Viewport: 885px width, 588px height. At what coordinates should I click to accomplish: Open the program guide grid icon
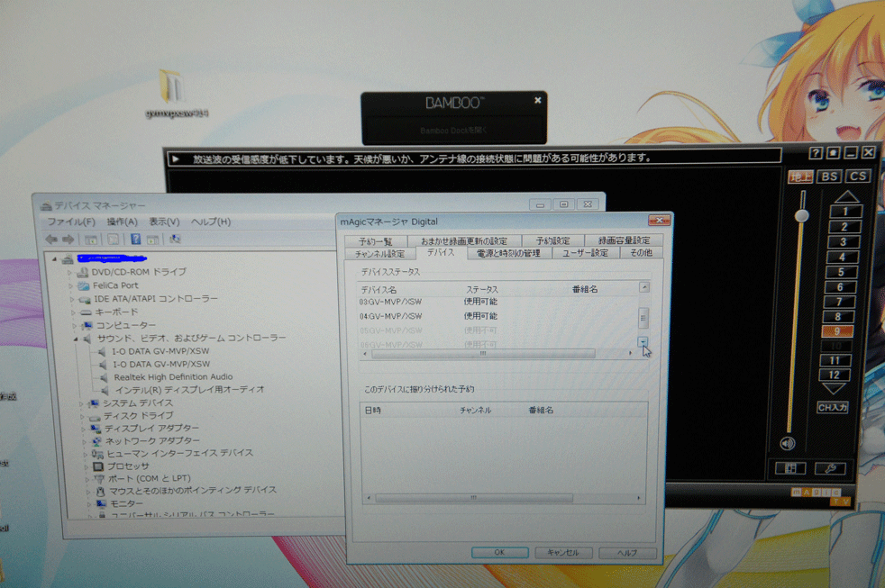(x=790, y=468)
